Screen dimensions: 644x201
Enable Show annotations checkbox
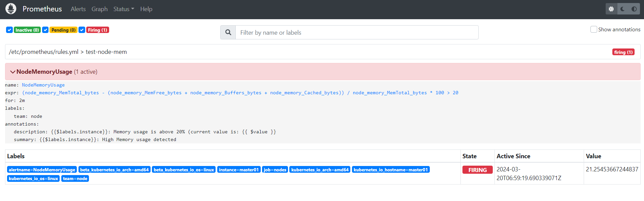click(x=594, y=29)
